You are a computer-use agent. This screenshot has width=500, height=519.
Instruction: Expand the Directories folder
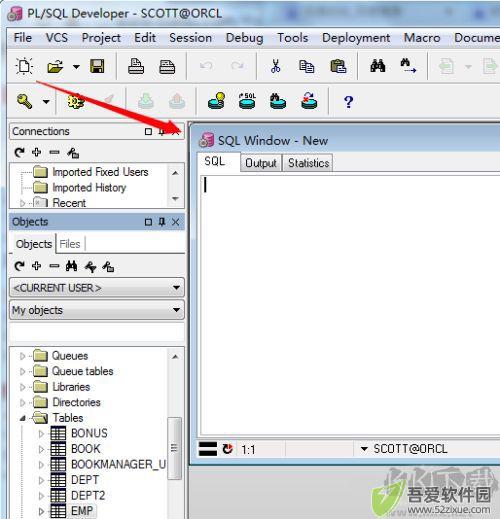[22, 402]
